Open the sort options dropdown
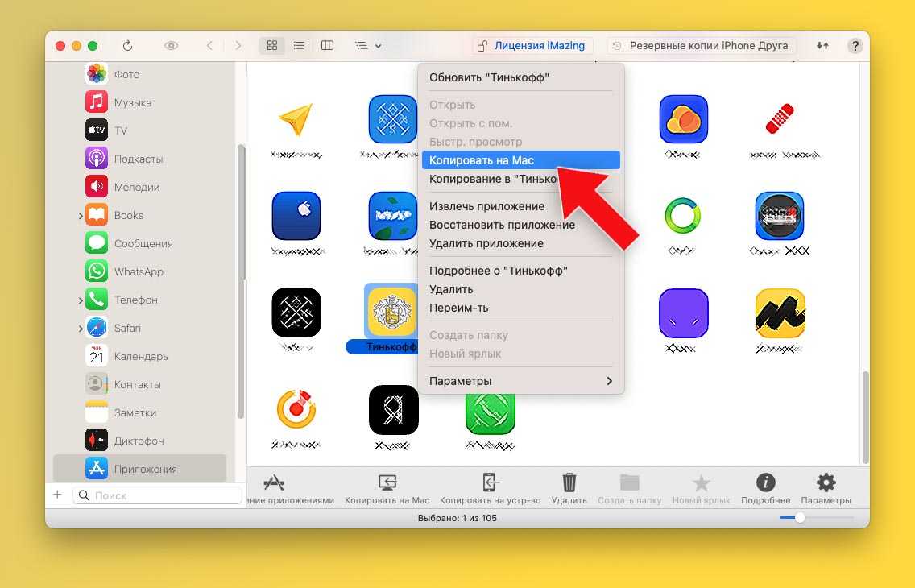915x588 pixels. (367, 46)
